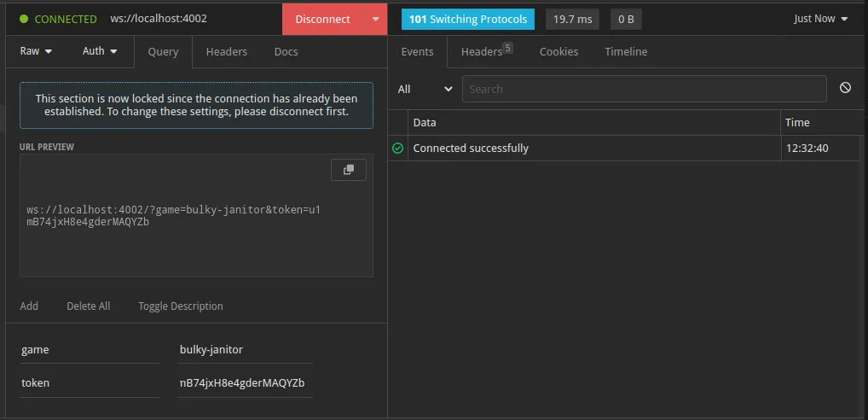Open the Docs tab
This screenshot has width=868, height=420.
tap(286, 51)
